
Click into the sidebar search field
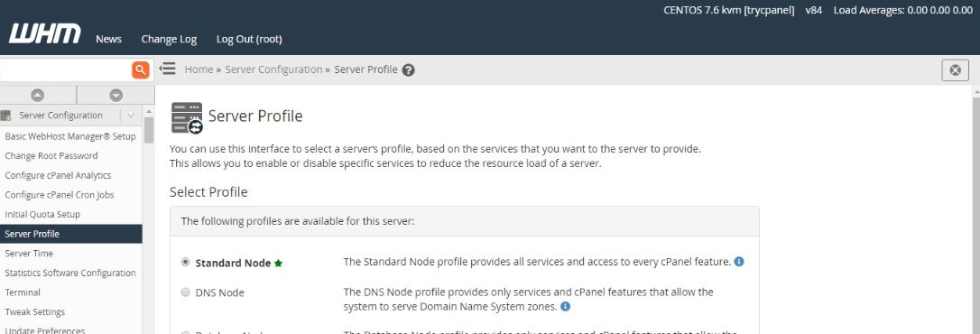tap(65, 70)
